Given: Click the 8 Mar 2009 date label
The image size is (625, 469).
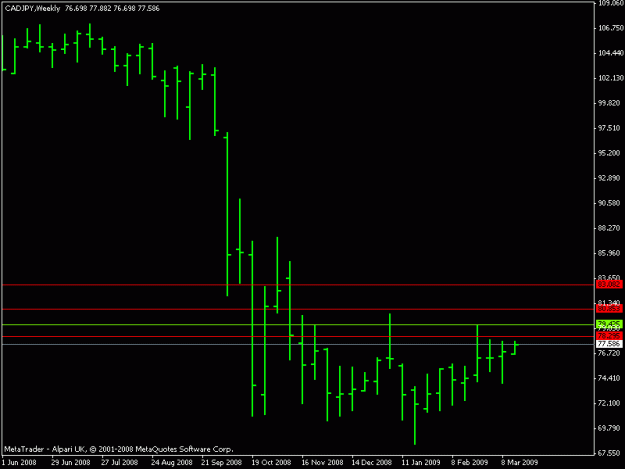Looking at the screenshot, I should tap(519, 463).
